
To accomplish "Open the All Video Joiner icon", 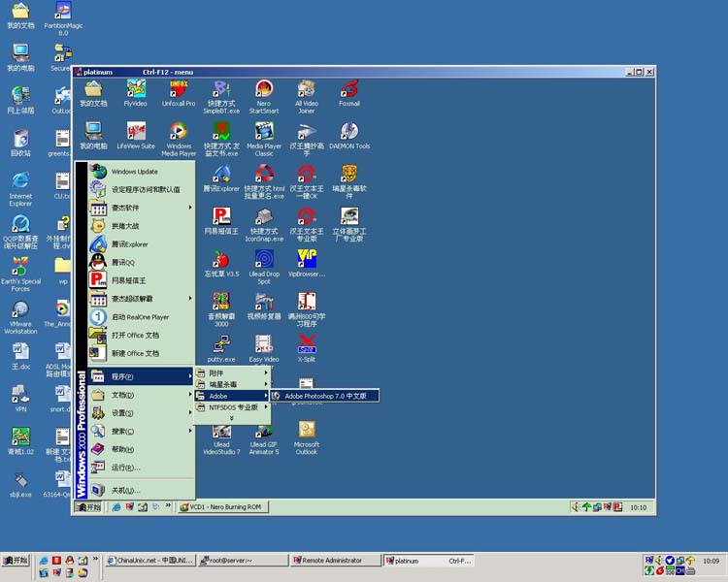I will pyautogui.click(x=307, y=90).
